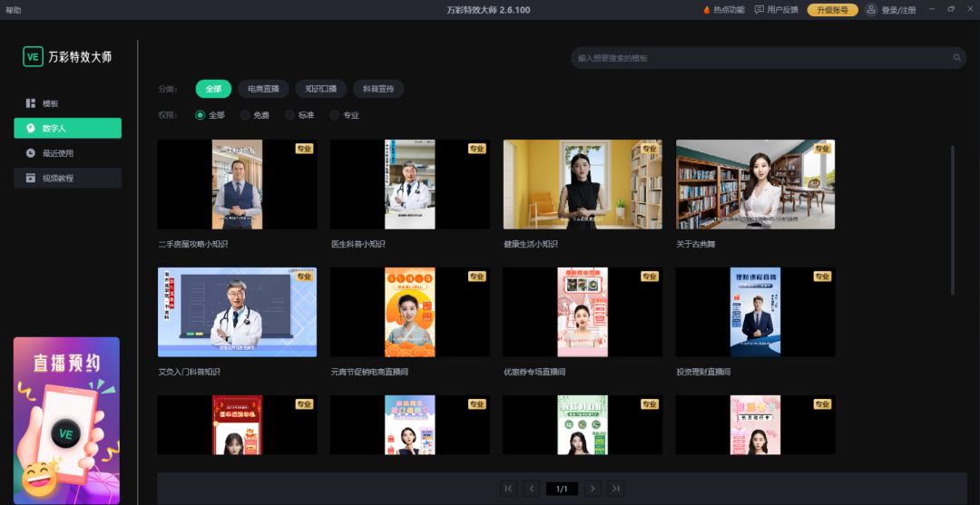This screenshot has width=980, height=505.
Task: Click the search magnifier icon
Action: pyautogui.click(x=956, y=58)
